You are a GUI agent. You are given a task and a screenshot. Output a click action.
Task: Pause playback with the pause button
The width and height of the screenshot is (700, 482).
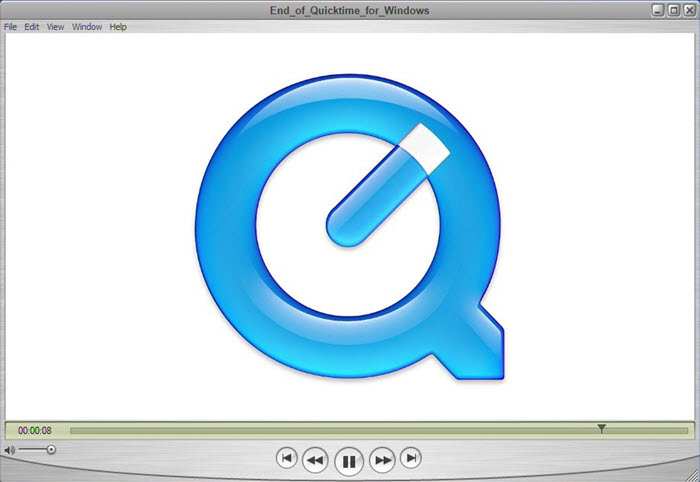pos(349,461)
